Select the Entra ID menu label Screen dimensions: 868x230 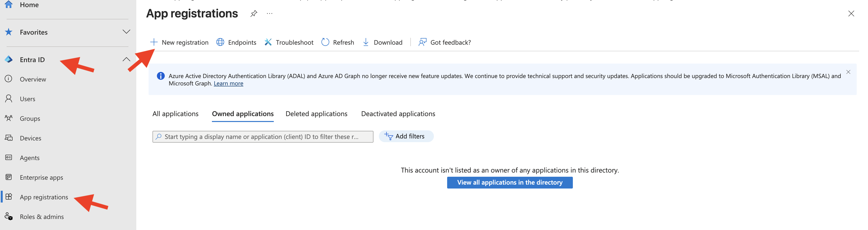(x=32, y=60)
